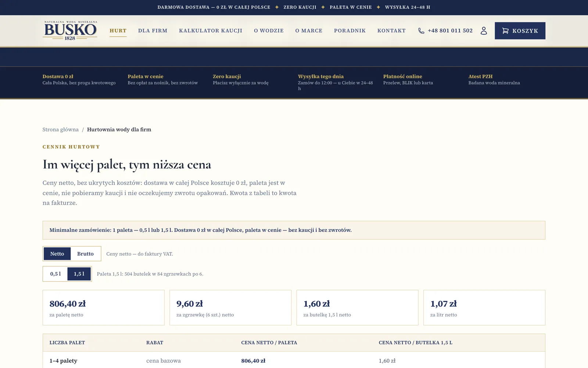Choose the 0,5 l bottle size
The image size is (588, 368).
(55, 274)
